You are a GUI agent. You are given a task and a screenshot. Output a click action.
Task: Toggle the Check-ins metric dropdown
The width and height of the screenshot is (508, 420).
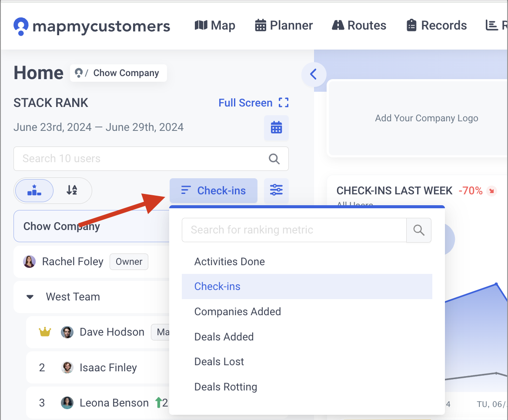click(213, 190)
